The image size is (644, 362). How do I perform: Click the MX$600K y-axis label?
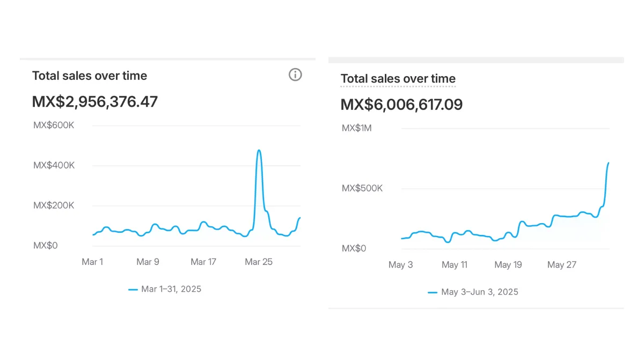[54, 125]
